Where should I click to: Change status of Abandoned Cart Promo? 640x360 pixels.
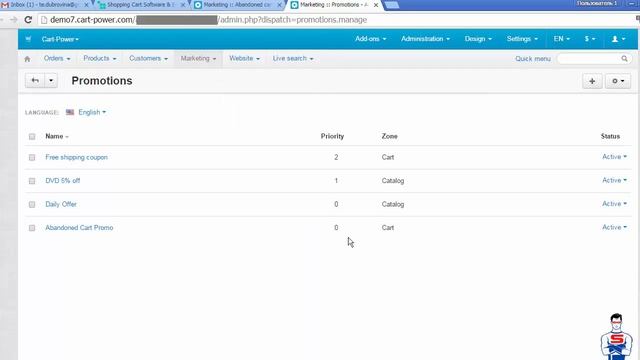[614, 227]
